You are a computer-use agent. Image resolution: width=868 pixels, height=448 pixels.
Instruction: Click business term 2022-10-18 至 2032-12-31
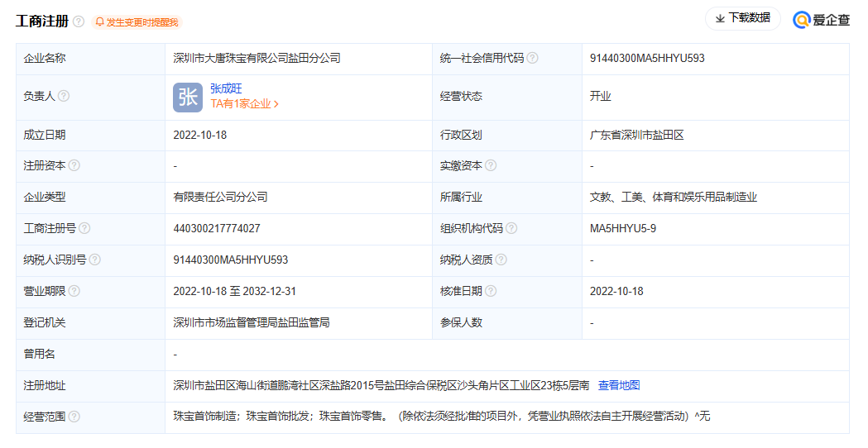(x=235, y=292)
